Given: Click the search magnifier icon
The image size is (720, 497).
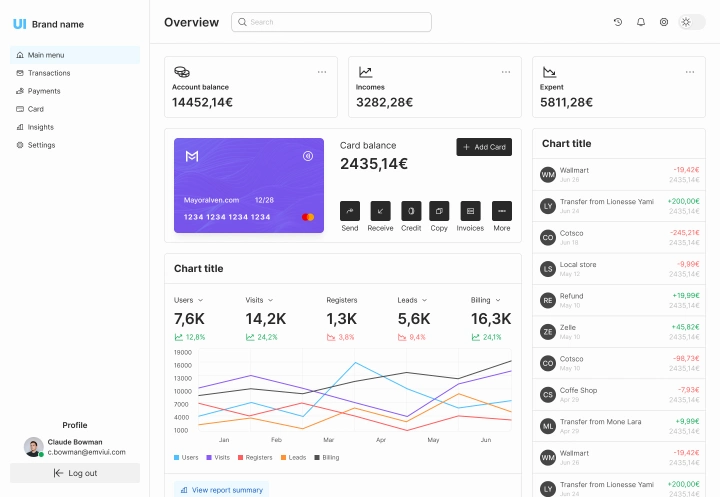Looking at the screenshot, I should click(242, 22).
